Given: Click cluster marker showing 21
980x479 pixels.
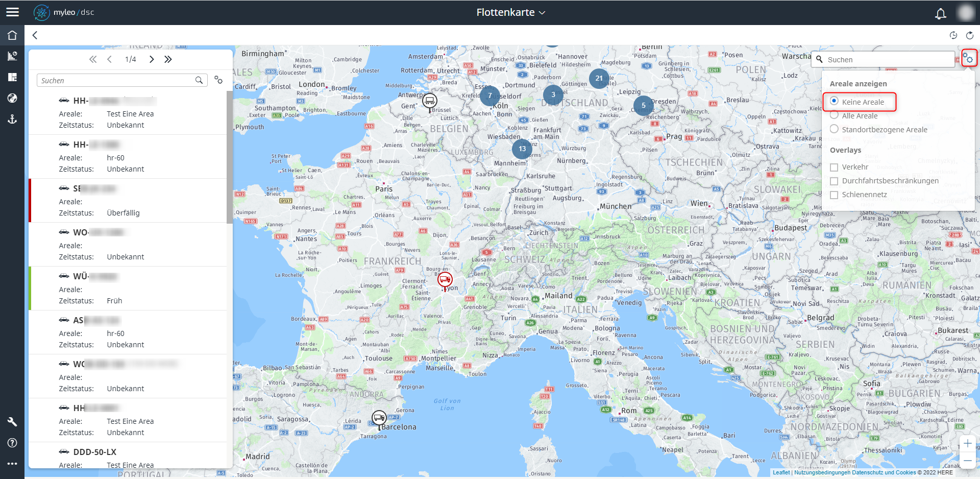Looking at the screenshot, I should (599, 78).
